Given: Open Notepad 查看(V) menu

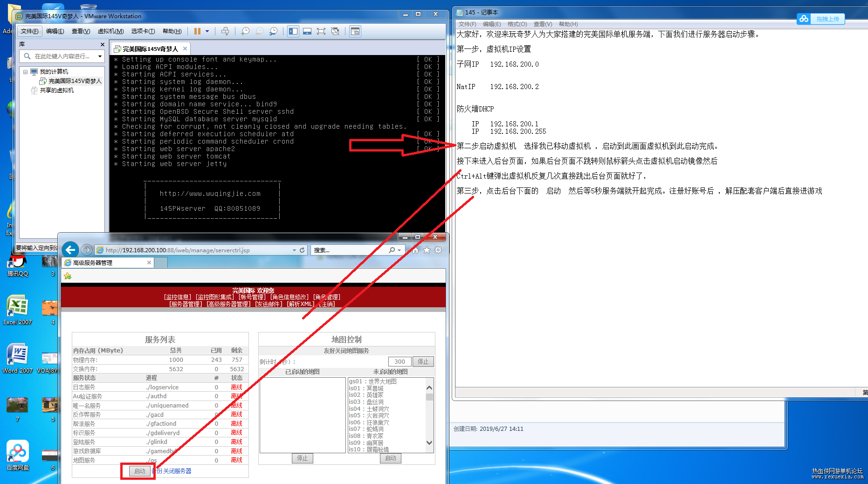Looking at the screenshot, I should (x=543, y=24).
